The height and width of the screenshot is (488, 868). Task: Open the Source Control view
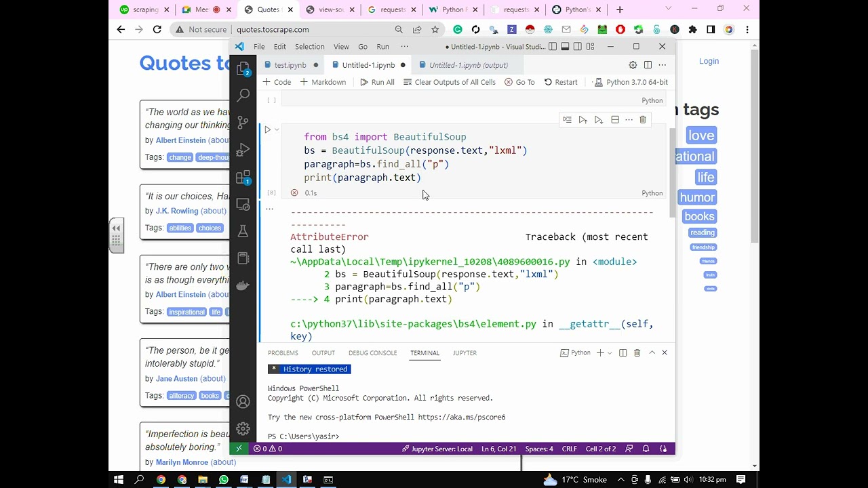click(x=243, y=123)
